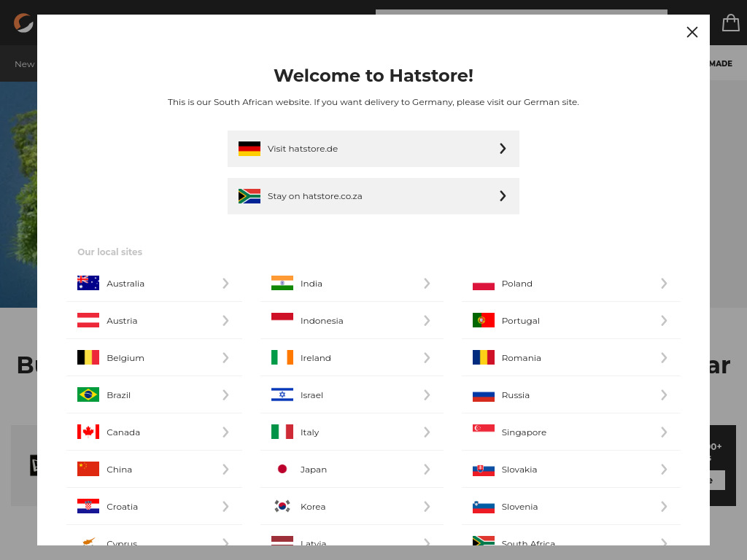Select the Canada site text
The width and height of the screenshot is (747, 560).
coord(123,432)
